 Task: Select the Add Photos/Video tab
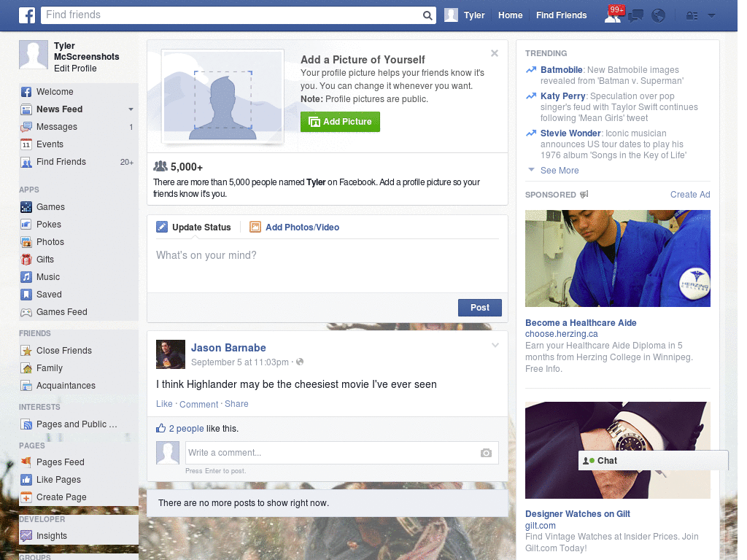tap(295, 227)
